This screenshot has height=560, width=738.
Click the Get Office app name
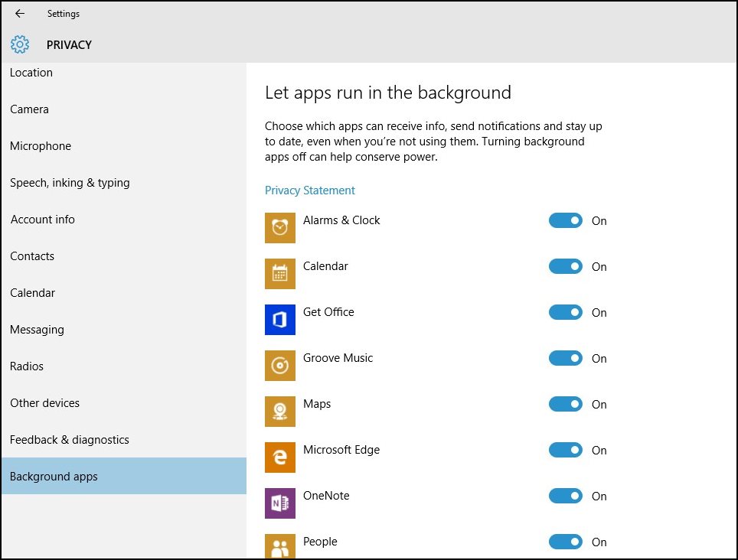coord(328,312)
